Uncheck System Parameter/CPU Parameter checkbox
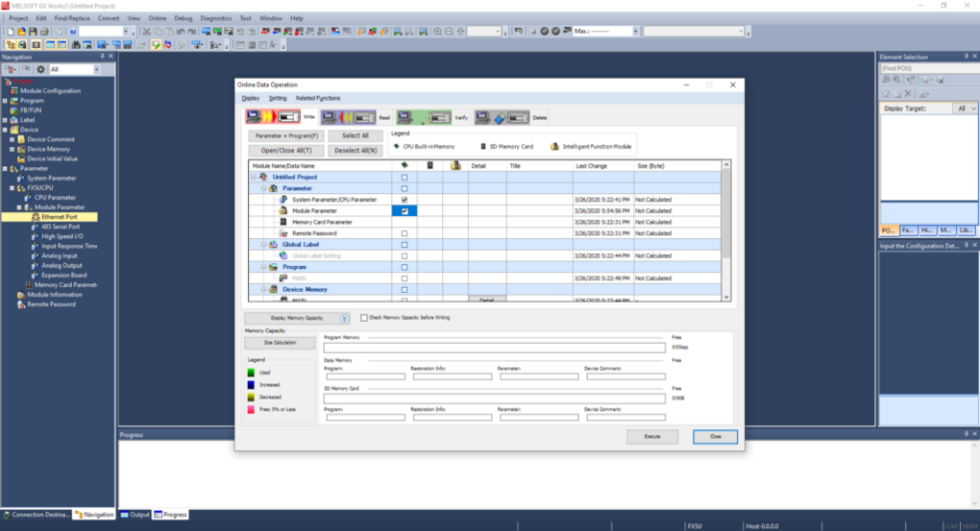 pos(404,200)
